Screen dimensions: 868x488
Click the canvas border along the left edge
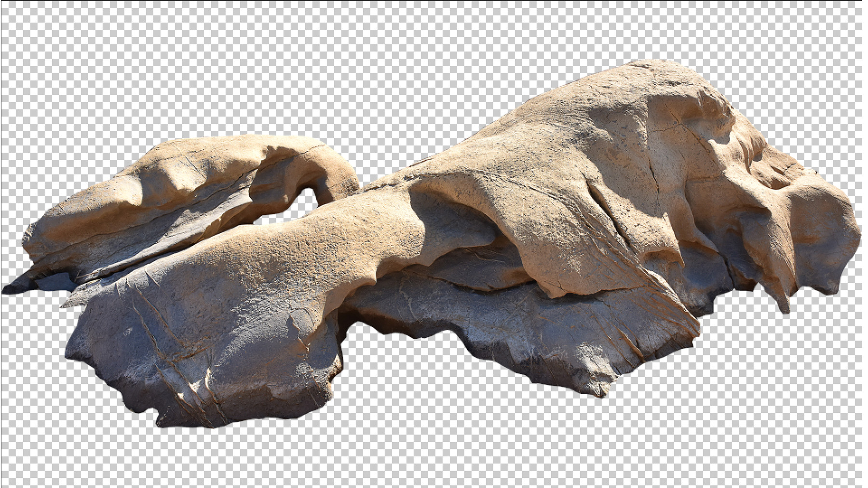click(2, 241)
